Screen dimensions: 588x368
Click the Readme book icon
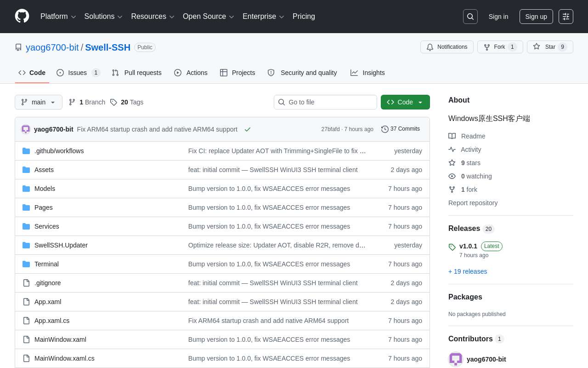(x=452, y=136)
